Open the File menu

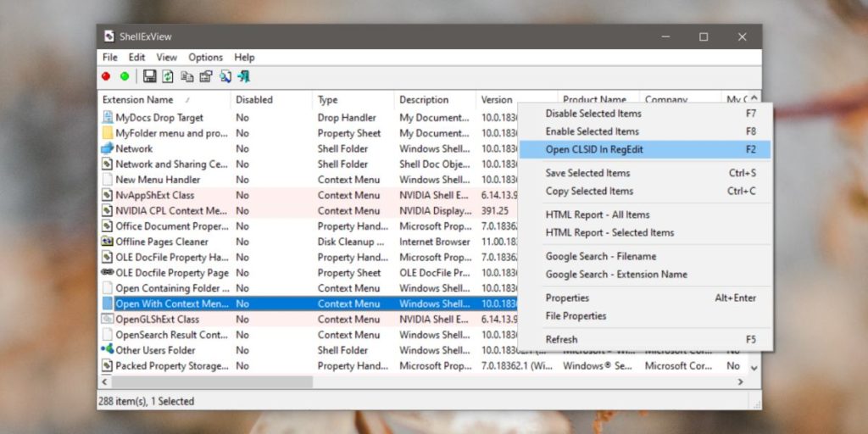pyautogui.click(x=110, y=58)
